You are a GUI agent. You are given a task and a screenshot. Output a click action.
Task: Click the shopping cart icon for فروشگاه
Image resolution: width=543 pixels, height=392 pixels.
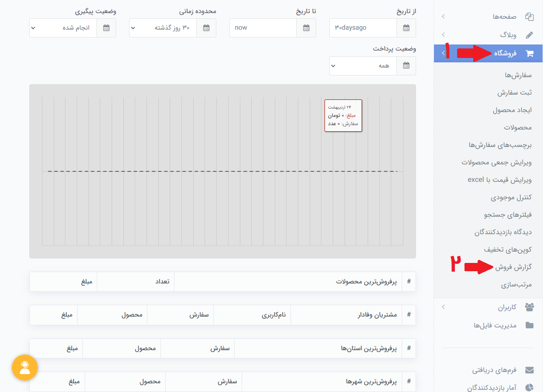[x=529, y=53]
